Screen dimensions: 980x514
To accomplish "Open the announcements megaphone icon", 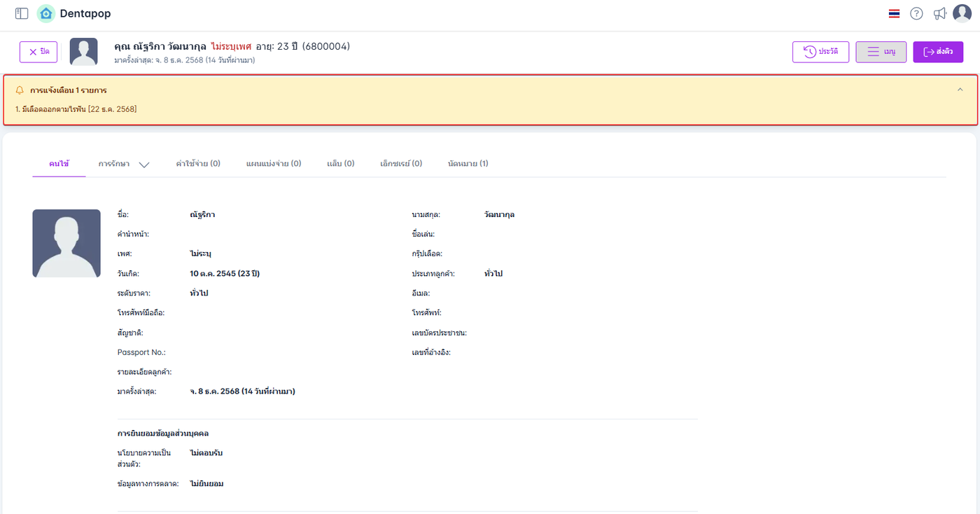I will [x=939, y=13].
